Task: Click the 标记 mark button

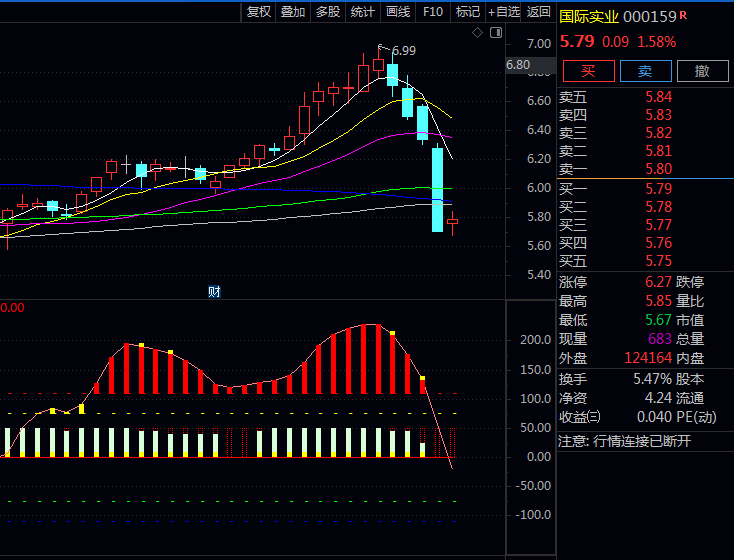Action: (x=468, y=12)
